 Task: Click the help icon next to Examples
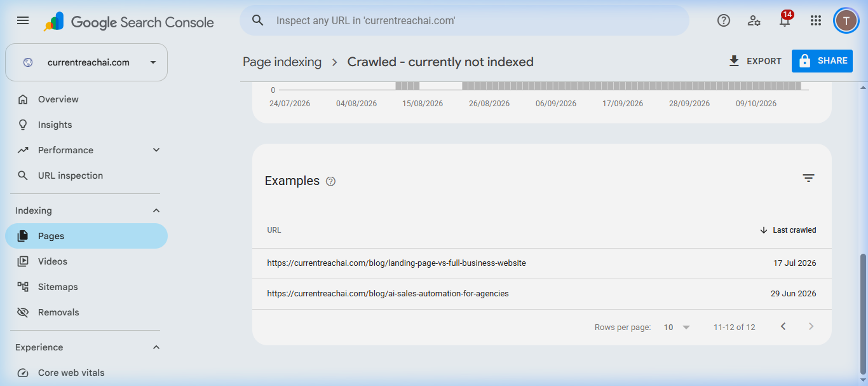[x=330, y=181]
